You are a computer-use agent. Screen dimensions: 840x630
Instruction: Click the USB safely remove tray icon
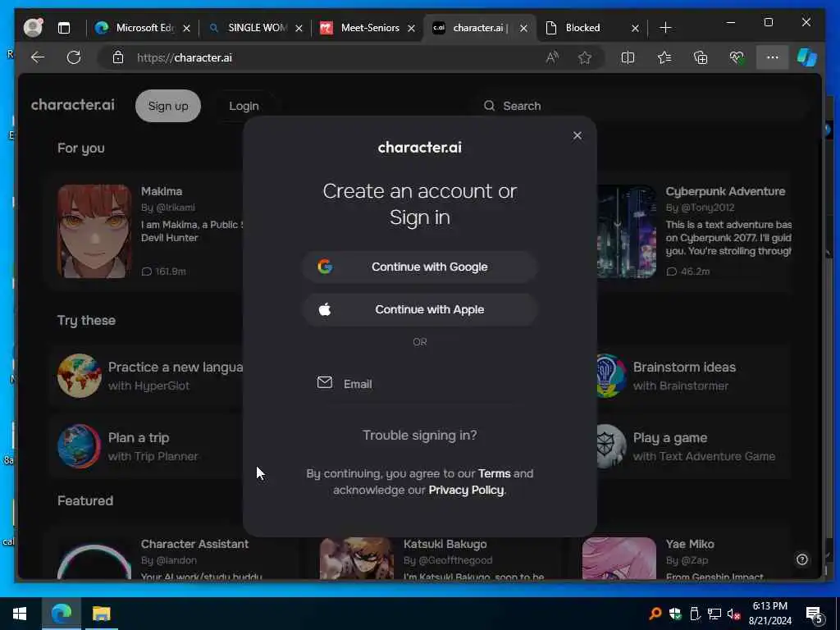695,614
